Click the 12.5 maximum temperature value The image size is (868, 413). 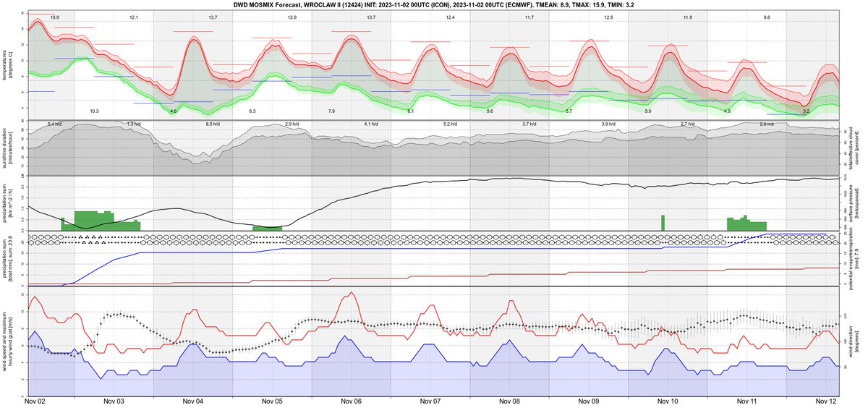[608, 17]
